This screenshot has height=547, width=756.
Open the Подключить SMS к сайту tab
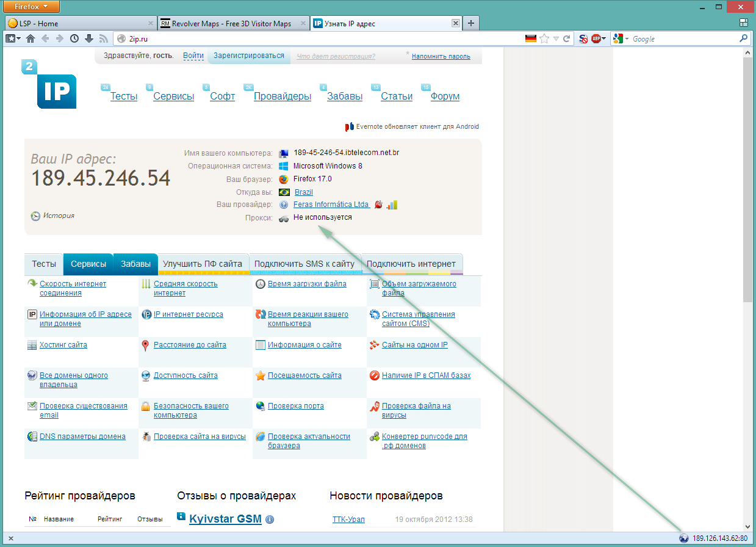coord(304,264)
